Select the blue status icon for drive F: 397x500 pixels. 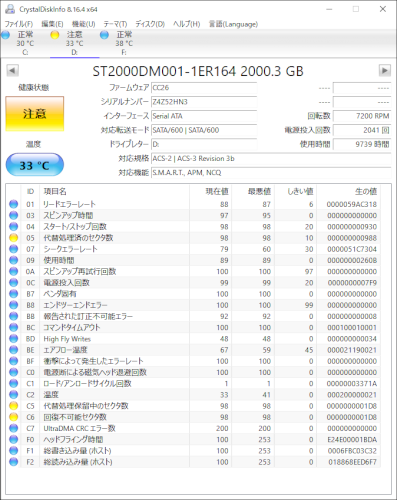[x=104, y=35]
